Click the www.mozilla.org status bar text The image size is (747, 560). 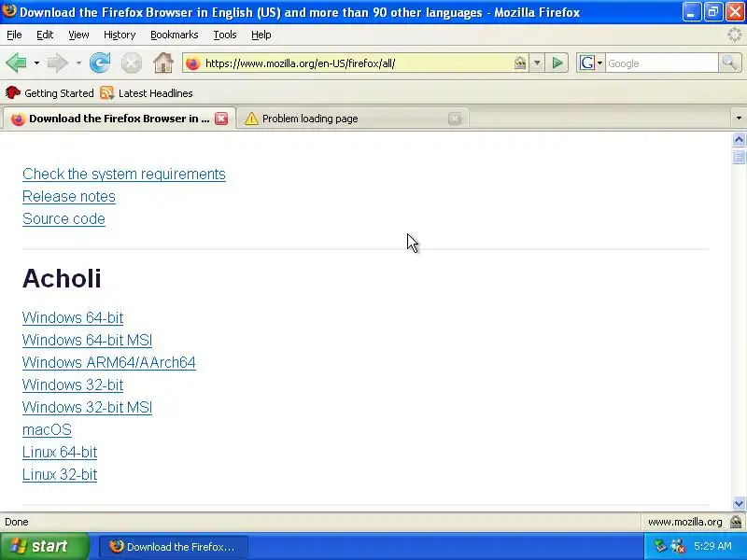685,522
